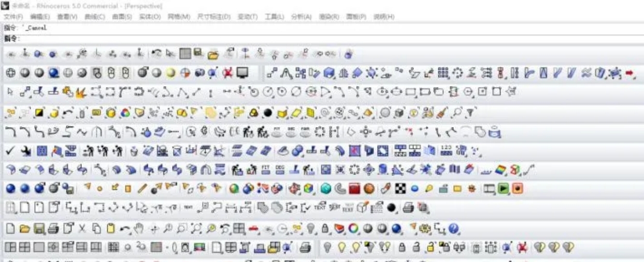Click New document icon left of Open folder, standard toolbar
The height and width of the screenshot is (262, 644).
click(10, 229)
